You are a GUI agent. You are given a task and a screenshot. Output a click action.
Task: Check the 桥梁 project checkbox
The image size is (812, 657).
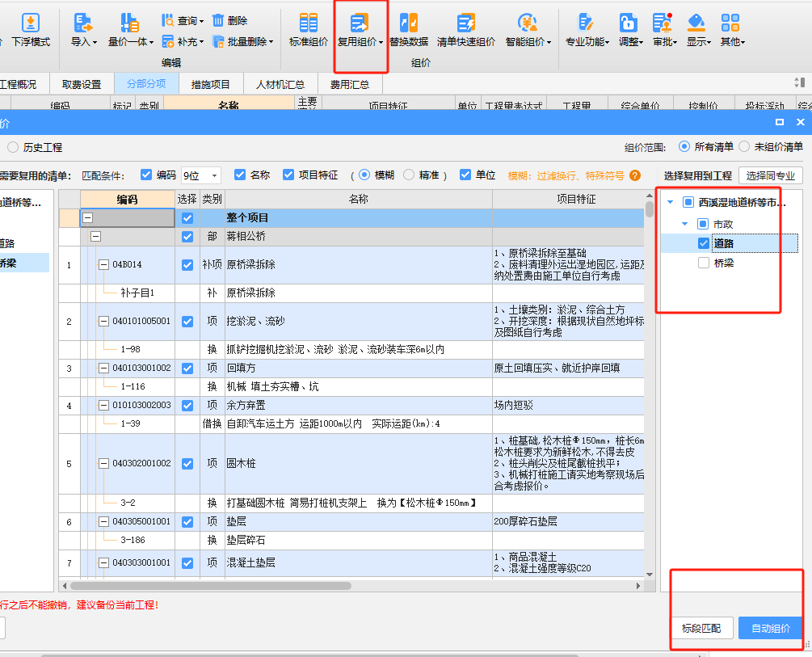tap(704, 263)
